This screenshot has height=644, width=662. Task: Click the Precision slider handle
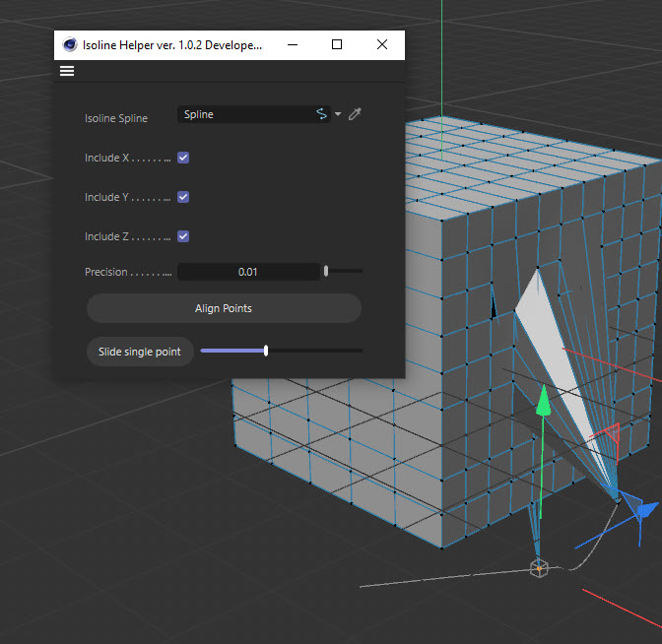point(326,272)
